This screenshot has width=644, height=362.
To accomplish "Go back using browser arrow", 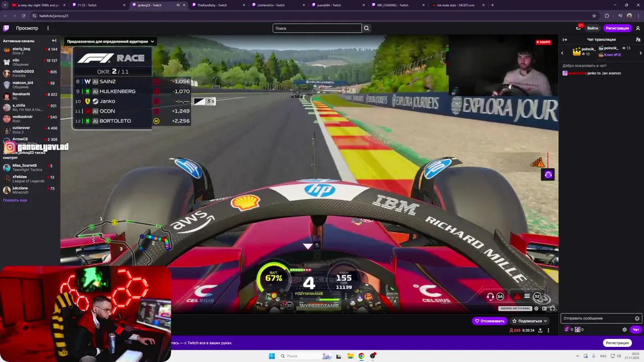I will [6, 16].
